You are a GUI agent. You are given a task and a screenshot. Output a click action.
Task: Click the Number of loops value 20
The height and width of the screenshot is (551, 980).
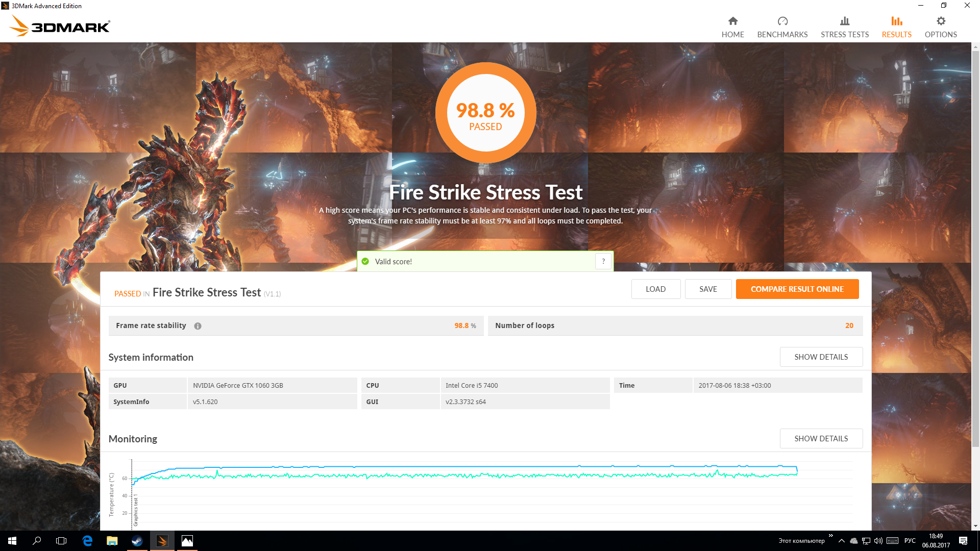(849, 325)
